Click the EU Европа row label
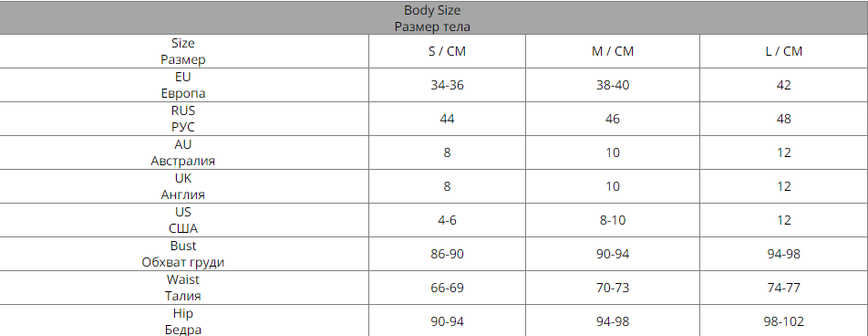The height and width of the screenshot is (336, 868). (184, 86)
